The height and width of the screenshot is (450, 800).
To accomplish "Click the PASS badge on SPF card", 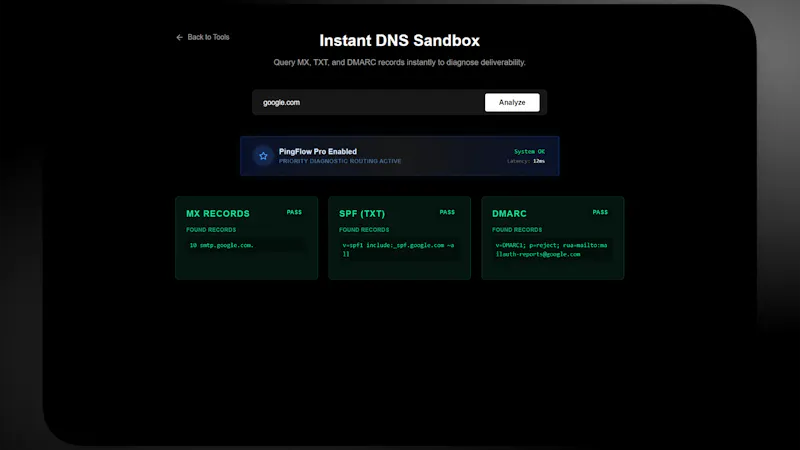I will point(447,212).
